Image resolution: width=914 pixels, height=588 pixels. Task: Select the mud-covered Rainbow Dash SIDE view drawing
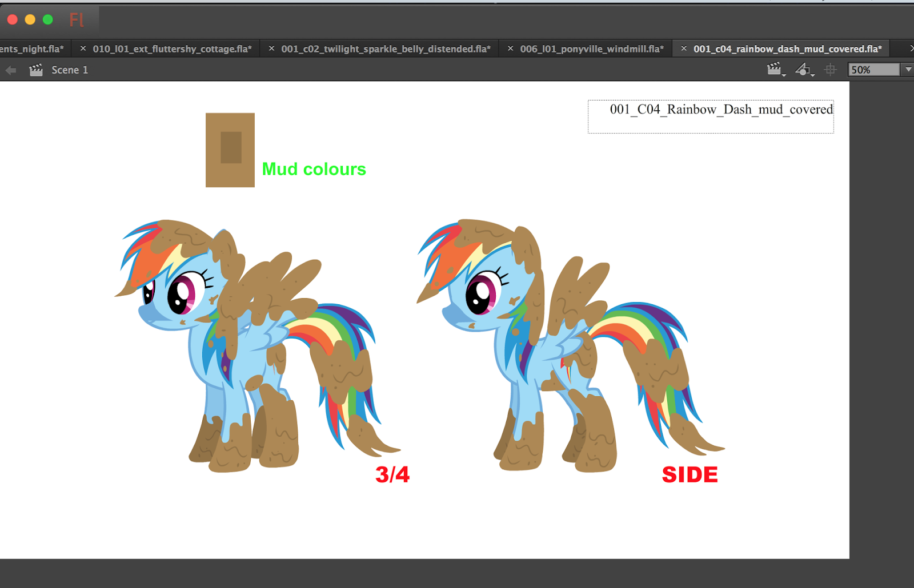(543, 343)
